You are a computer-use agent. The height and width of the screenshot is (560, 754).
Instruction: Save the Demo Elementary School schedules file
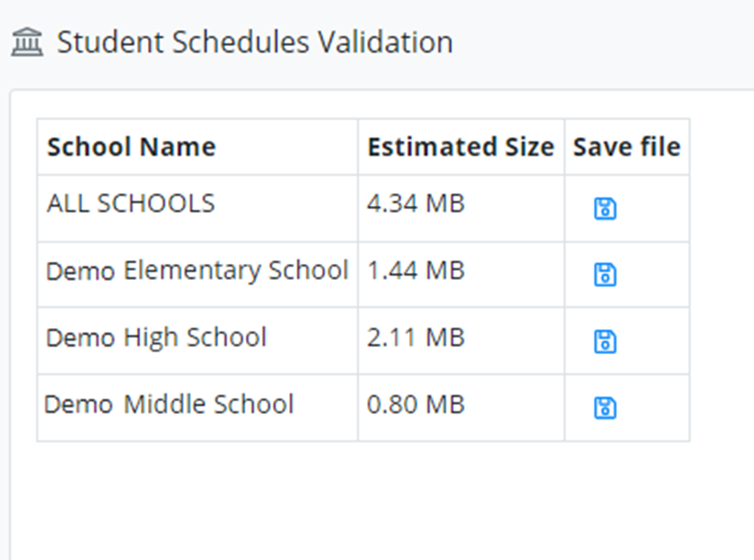coord(605,274)
